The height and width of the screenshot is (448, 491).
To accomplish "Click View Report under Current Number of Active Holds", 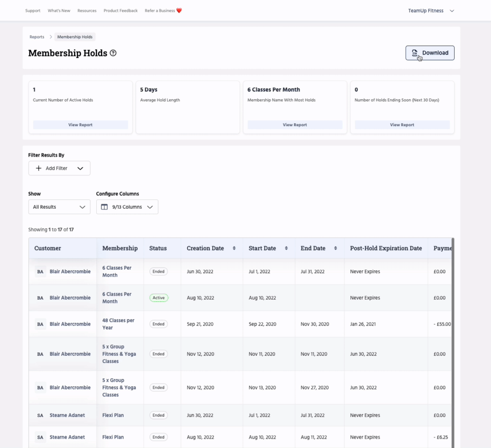I will 80,124.
